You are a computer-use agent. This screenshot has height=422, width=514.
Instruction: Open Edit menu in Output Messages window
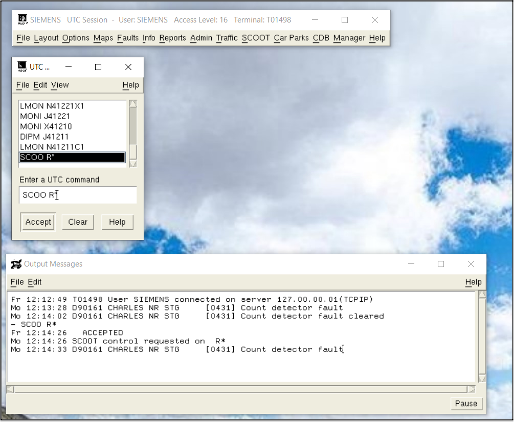[34, 282]
